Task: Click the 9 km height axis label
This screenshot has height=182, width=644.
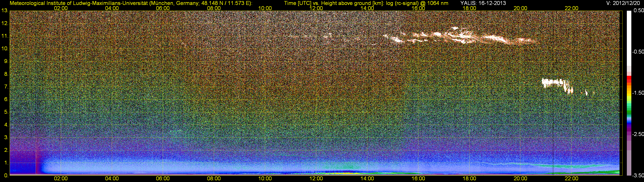Action: [6, 61]
